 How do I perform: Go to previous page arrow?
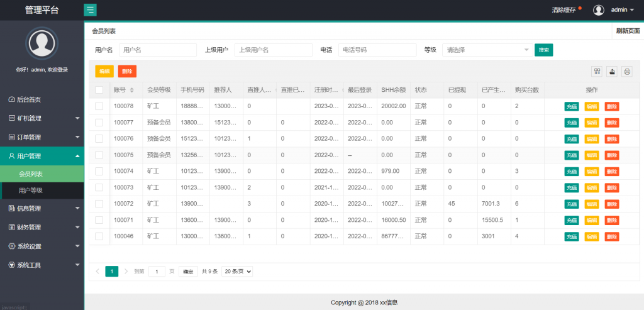click(x=97, y=272)
